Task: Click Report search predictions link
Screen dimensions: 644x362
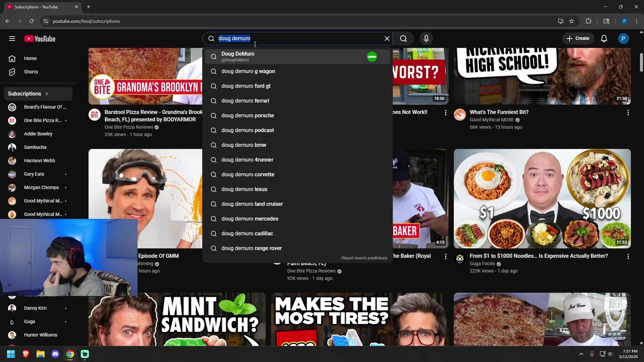Action: tap(364, 258)
